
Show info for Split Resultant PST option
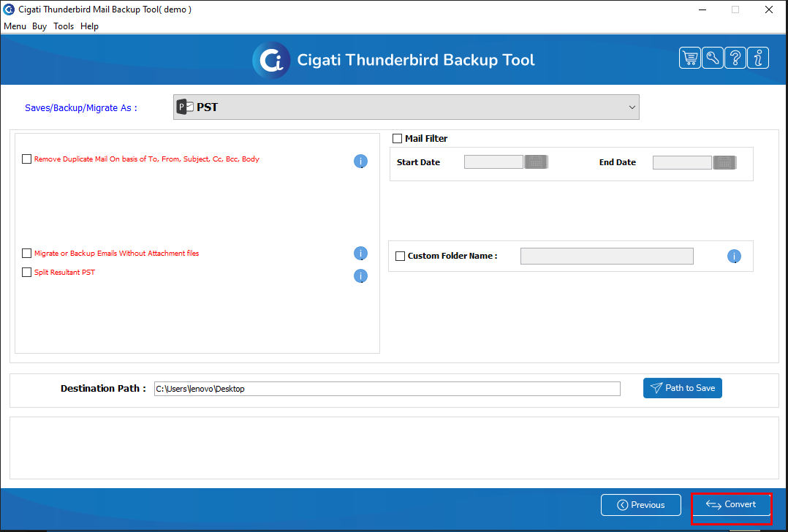click(x=361, y=276)
